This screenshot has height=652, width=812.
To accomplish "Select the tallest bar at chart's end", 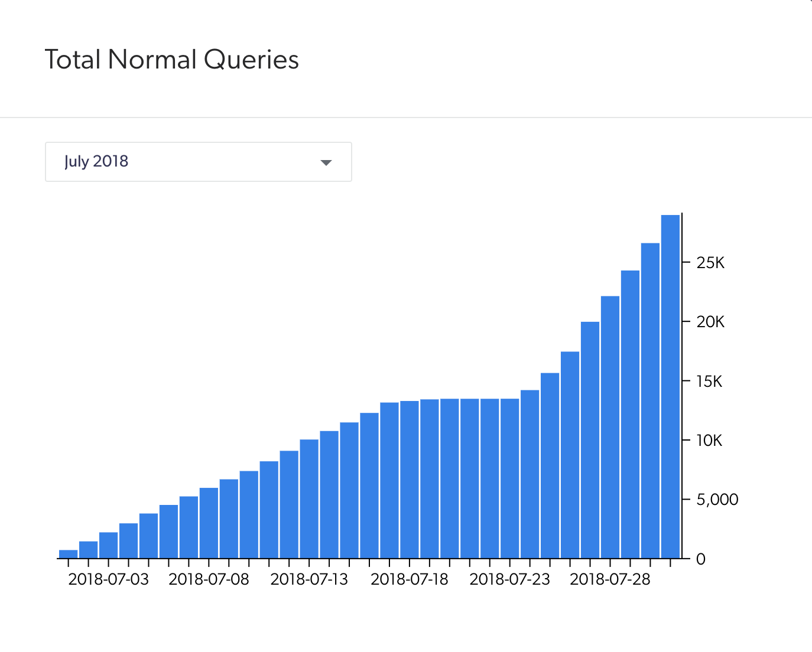I will coord(670,387).
